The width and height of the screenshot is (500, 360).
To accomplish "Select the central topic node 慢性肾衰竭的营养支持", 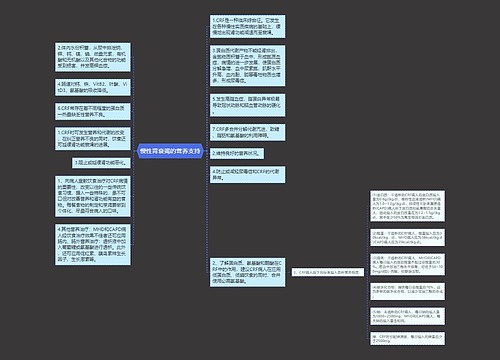I will tap(170, 151).
